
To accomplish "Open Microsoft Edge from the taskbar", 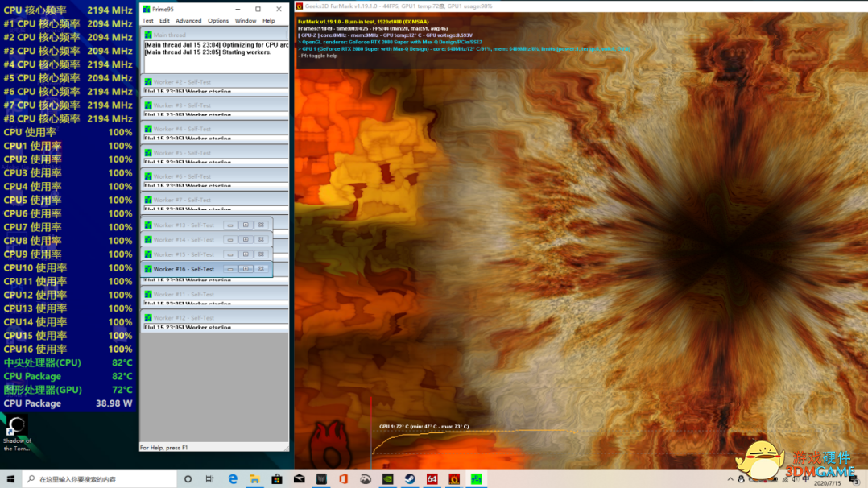I will [233, 479].
